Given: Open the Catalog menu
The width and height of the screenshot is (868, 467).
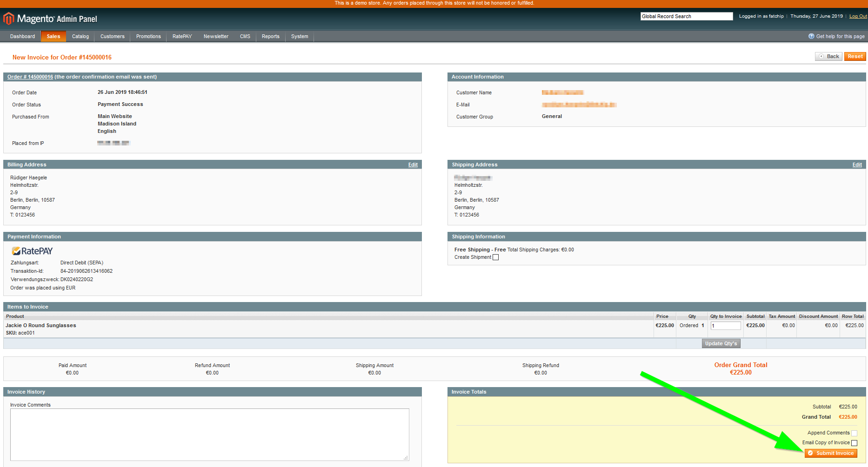Looking at the screenshot, I should pos(80,36).
